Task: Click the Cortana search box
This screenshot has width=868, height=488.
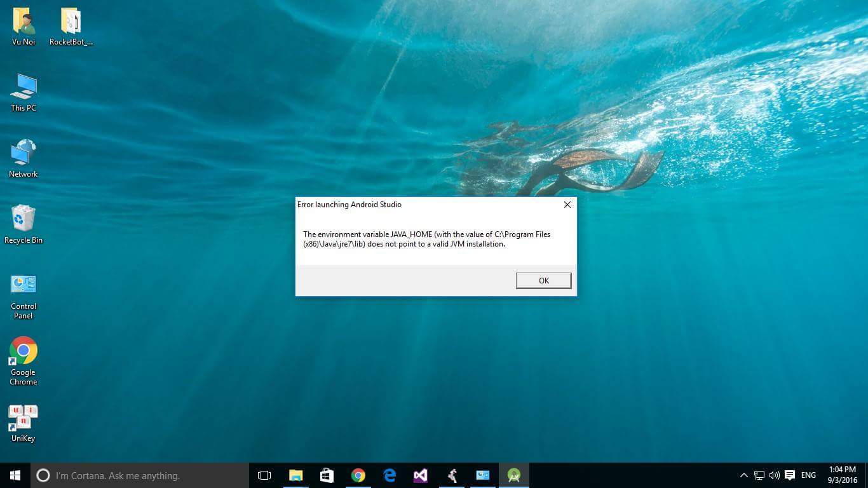Action: click(140, 475)
